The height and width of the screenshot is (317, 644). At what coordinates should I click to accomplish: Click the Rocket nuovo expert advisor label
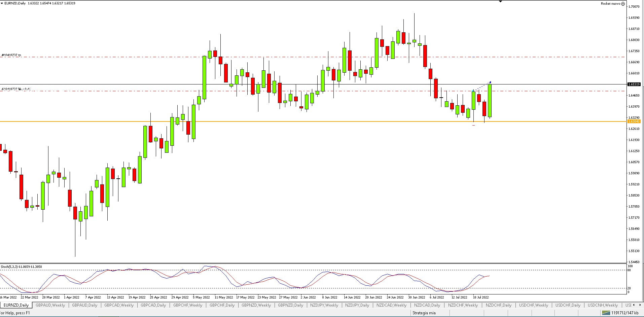click(x=610, y=4)
